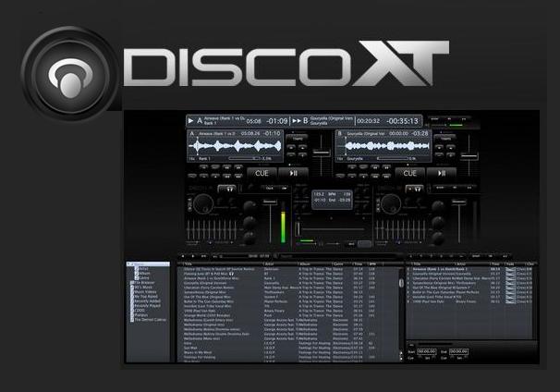This screenshot has height=392, width=560.
Task: Select the 1998 (Paul Van Dyk) playlist row
Action: [470, 301]
